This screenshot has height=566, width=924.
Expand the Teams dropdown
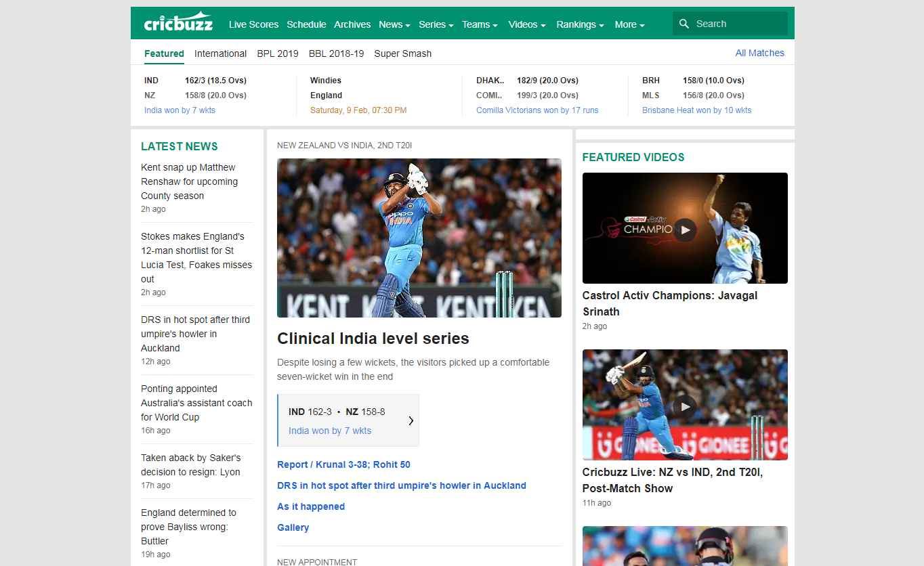pyautogui.click(x=480, y=24)
